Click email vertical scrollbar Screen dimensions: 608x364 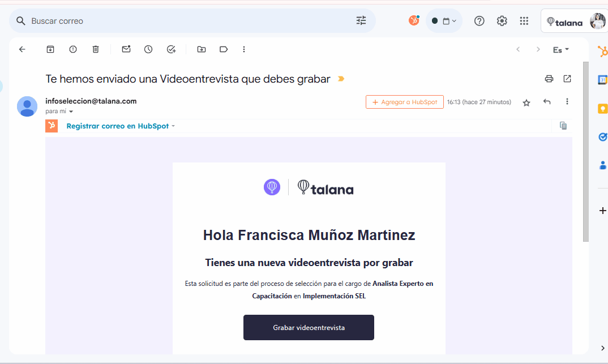click(586, 151)
